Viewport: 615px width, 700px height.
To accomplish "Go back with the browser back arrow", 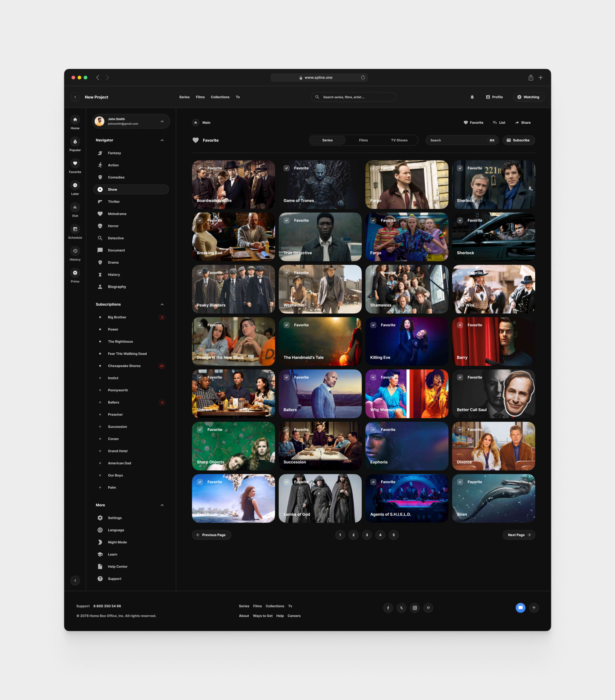I will [x=98, y=78].
